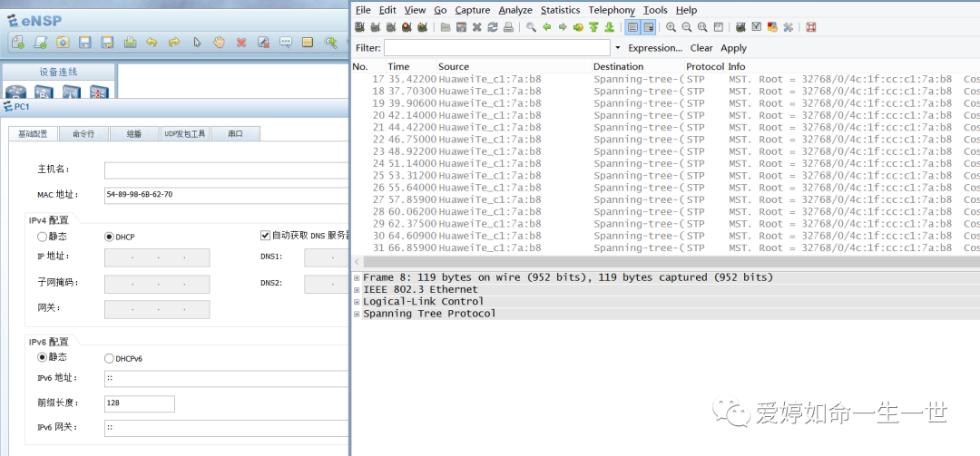
Task: Click the delete-all-connections icon in eNSP
Action: click(264, 43)
